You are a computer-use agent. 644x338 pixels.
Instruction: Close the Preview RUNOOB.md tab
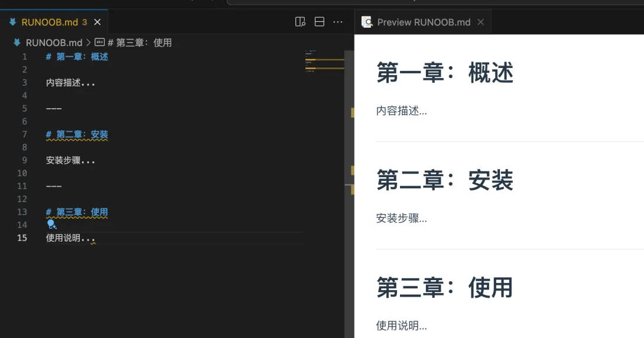[480, 22]
